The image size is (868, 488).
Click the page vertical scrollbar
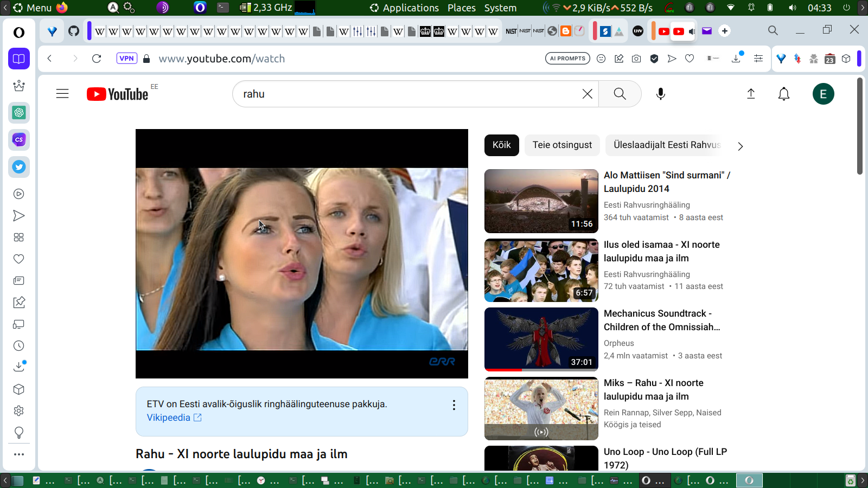tap(859, 126)
